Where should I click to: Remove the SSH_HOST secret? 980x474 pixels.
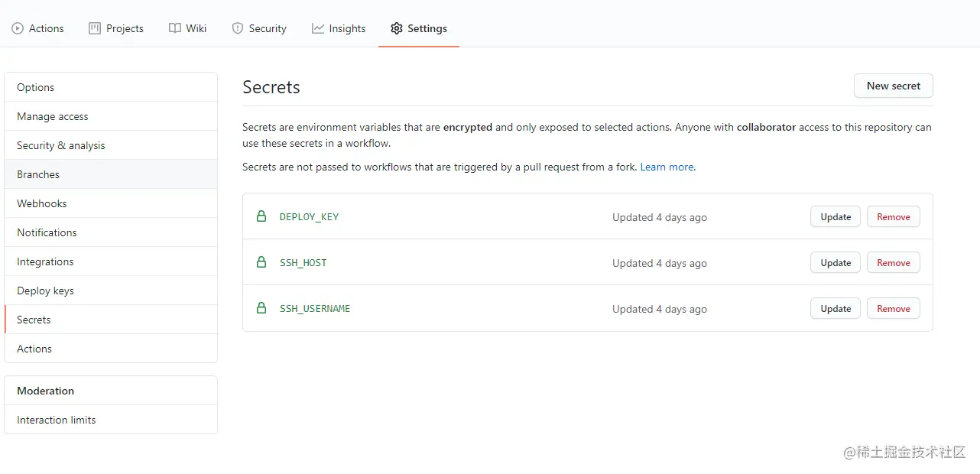(893, 262)
